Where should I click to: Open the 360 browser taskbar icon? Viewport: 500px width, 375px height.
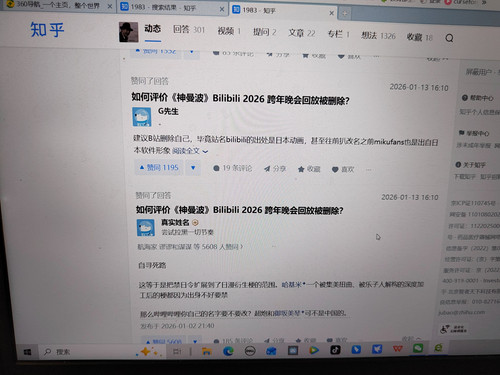(x=438, y=348)
